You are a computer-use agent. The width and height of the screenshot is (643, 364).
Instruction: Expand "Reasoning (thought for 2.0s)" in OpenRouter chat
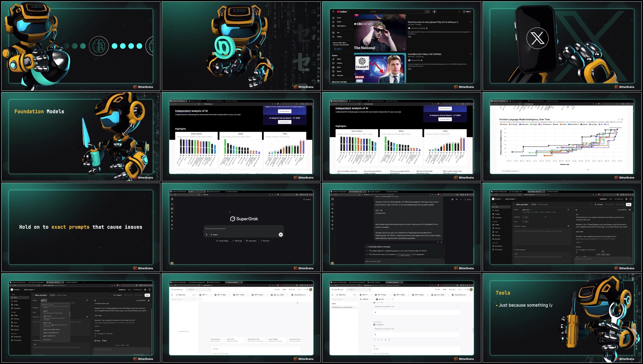click(416, 306)
